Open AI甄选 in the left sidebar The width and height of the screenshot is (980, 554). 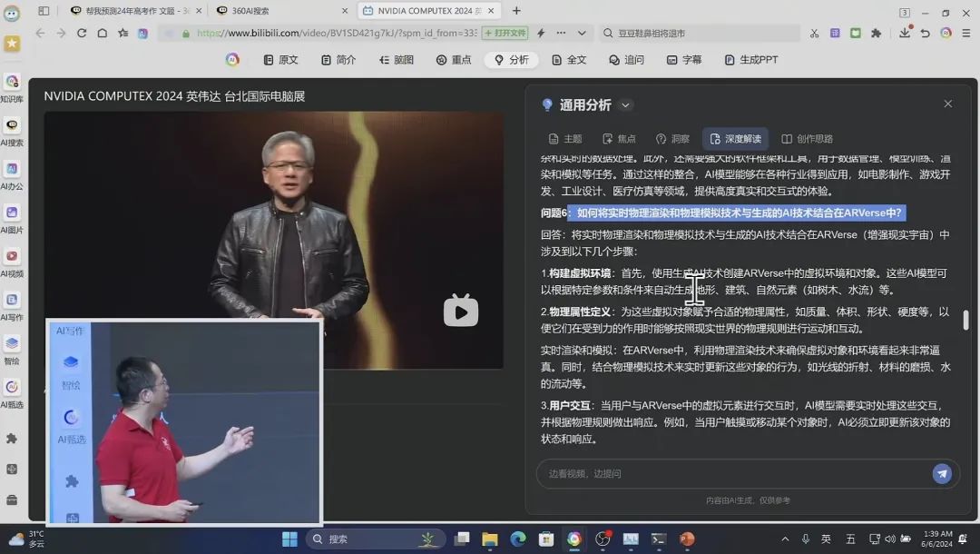point(12,393)
